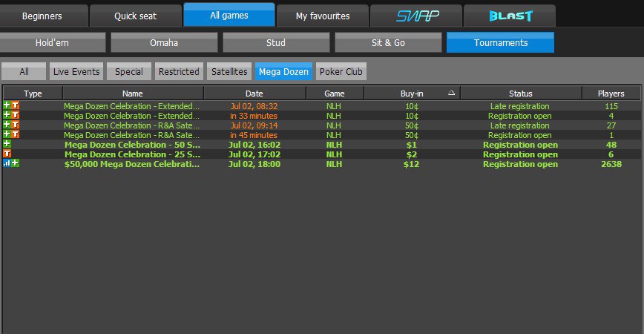The width and height of the screenshot is (644, 334).
Task: Click the date 'in 45 minutes'
Action: (254, 135)
